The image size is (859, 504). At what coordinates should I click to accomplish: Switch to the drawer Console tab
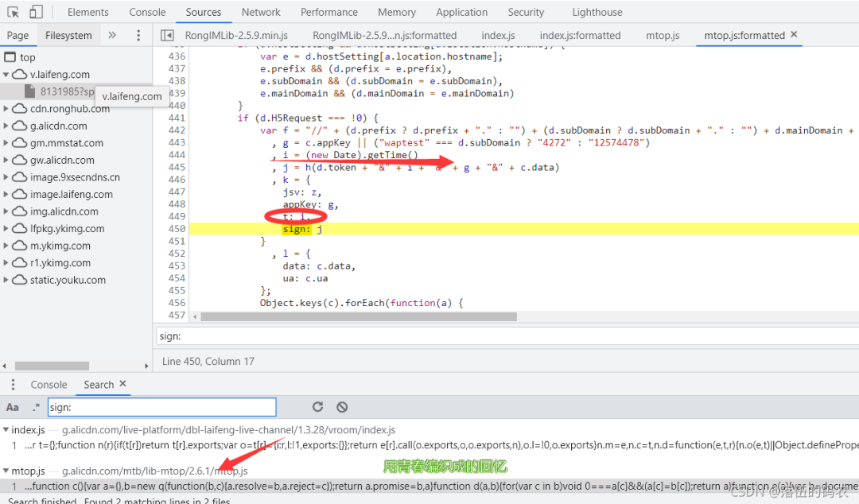coord(49,385)
